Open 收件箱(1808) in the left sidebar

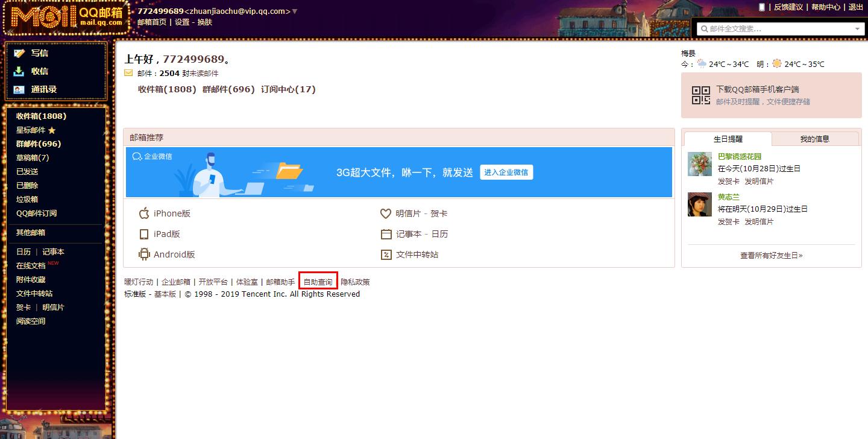pyautogui.click(x=41, y=116)
